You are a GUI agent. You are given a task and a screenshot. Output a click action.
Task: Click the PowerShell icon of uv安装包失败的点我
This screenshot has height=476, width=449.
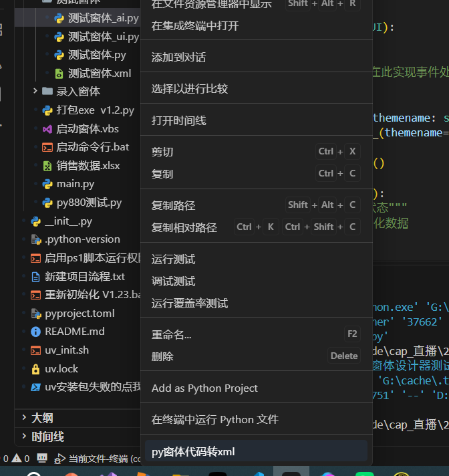coord(36,387)
